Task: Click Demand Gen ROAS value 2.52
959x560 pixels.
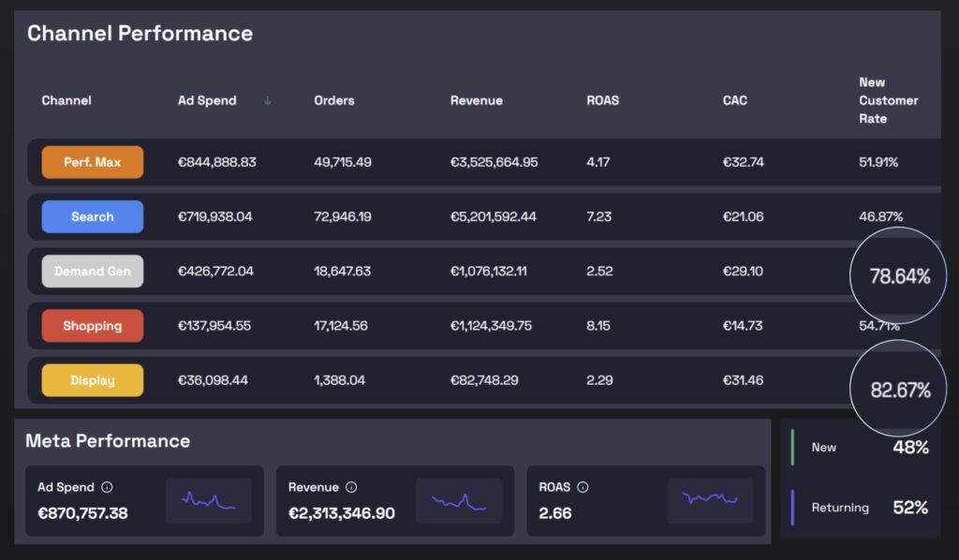Action: tap(599, 271)
